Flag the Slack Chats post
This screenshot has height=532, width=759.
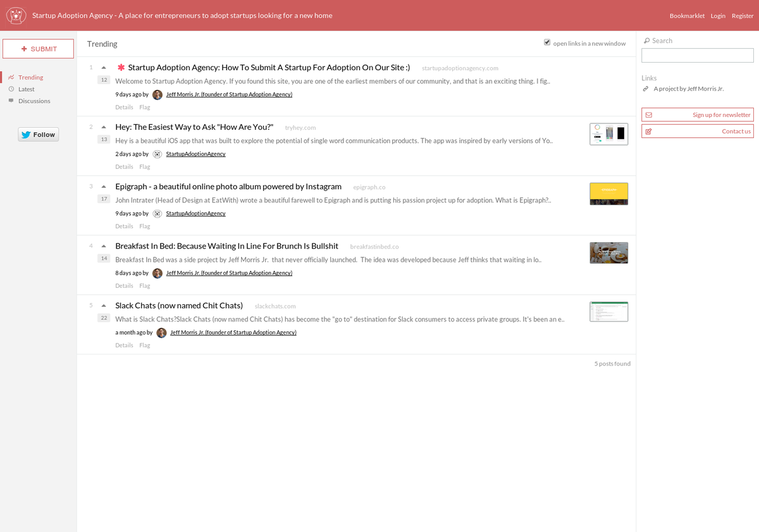(145, 345)
